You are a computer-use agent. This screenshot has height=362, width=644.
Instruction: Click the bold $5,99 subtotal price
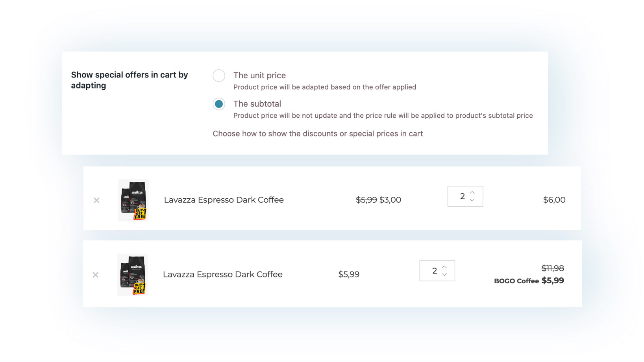click(553, 281)
